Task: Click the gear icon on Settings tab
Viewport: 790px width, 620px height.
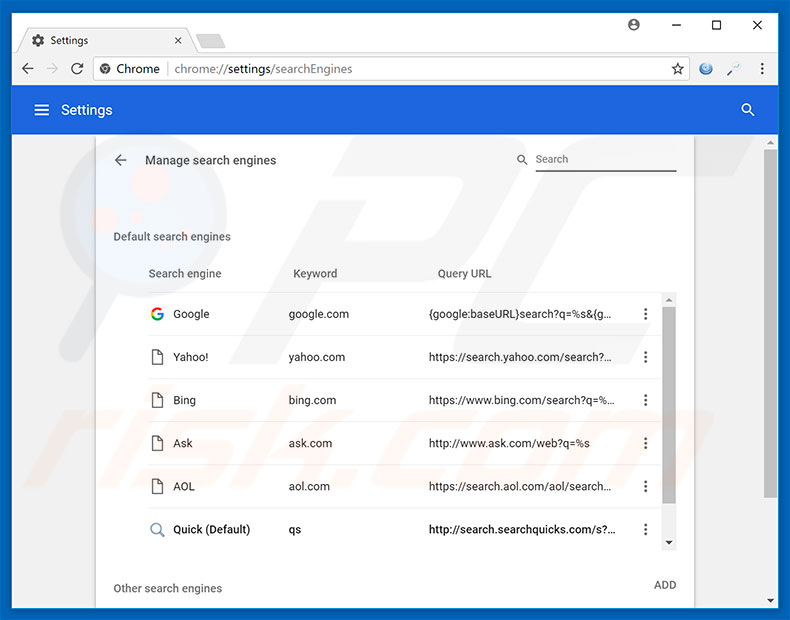Action: click(38, 40)
